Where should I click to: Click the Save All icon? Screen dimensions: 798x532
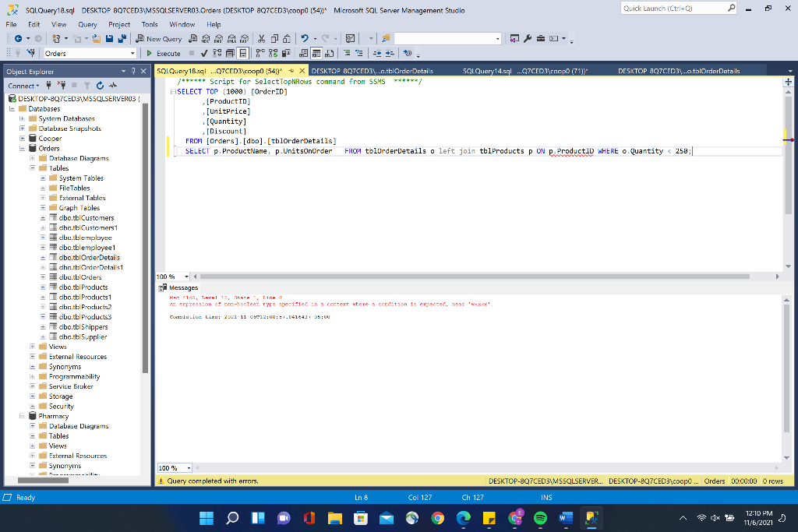(122, 39)
